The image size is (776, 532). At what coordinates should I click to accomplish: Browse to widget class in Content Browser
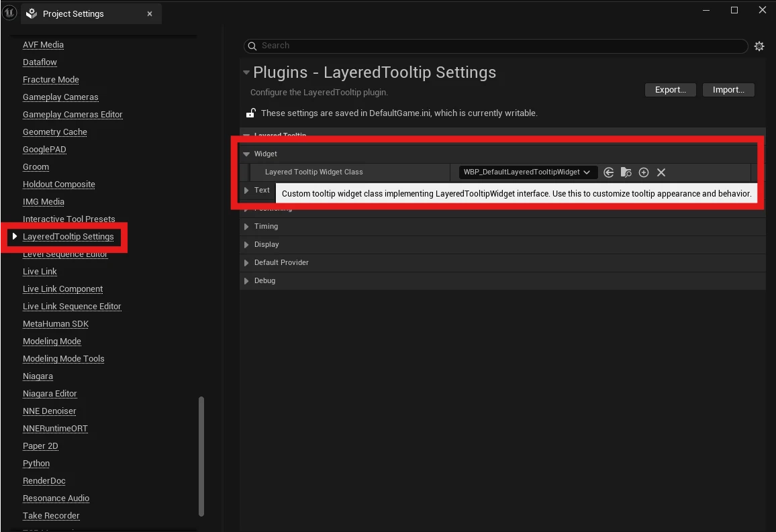(626, 172)
